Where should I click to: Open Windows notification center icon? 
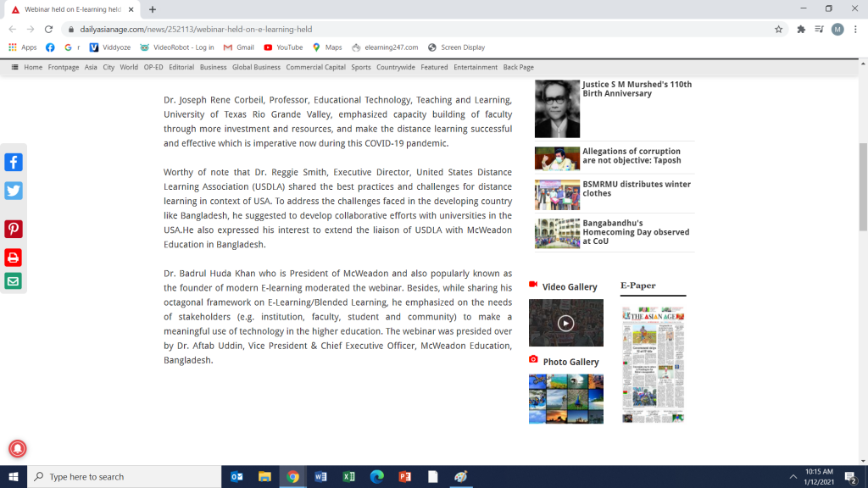(851, 477)
